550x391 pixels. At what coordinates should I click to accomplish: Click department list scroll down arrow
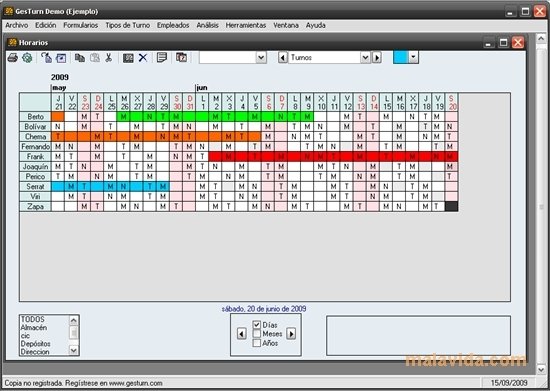click(x=74, y=350)
